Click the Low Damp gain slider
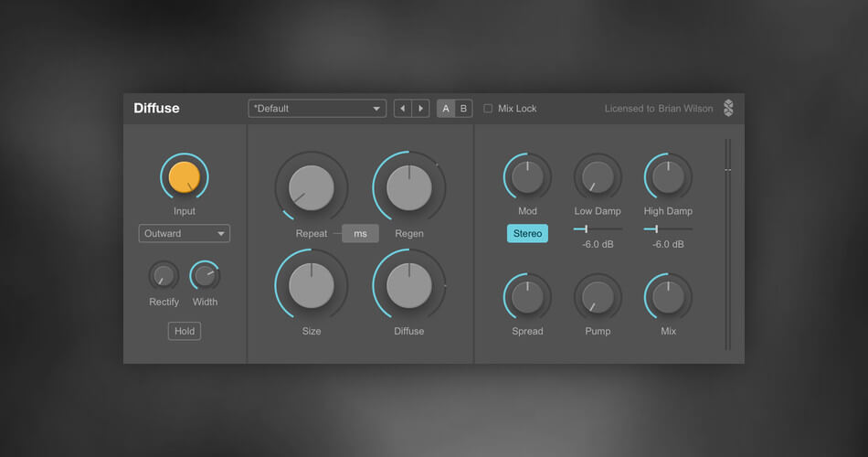Viewport: 868px width, 457px height. [598, 228]
